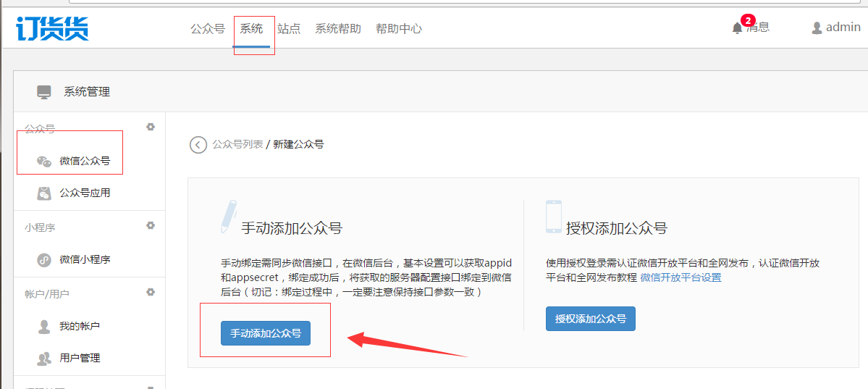Click the gear icon beside 小程序 section
Viewport: 868px width, 389px height.
click(150, 225)
